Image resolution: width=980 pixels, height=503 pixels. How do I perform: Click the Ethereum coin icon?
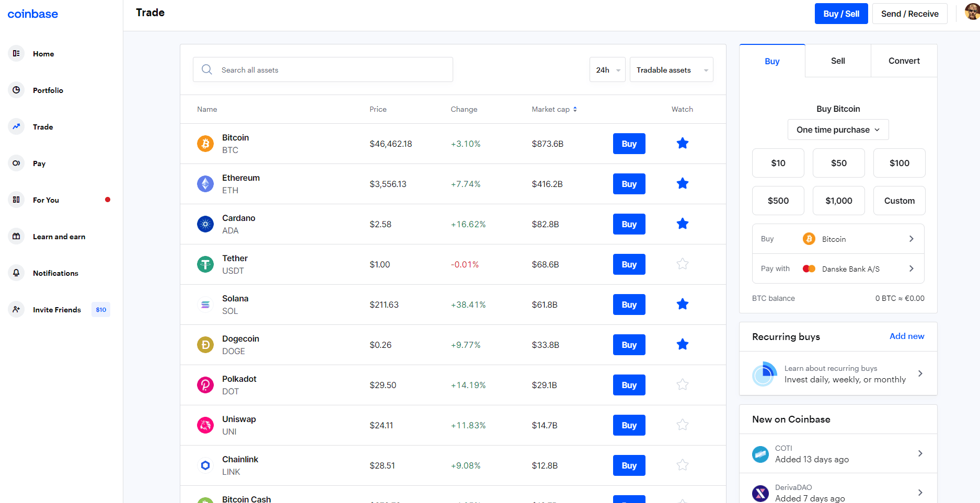click(x=205, y=184)
